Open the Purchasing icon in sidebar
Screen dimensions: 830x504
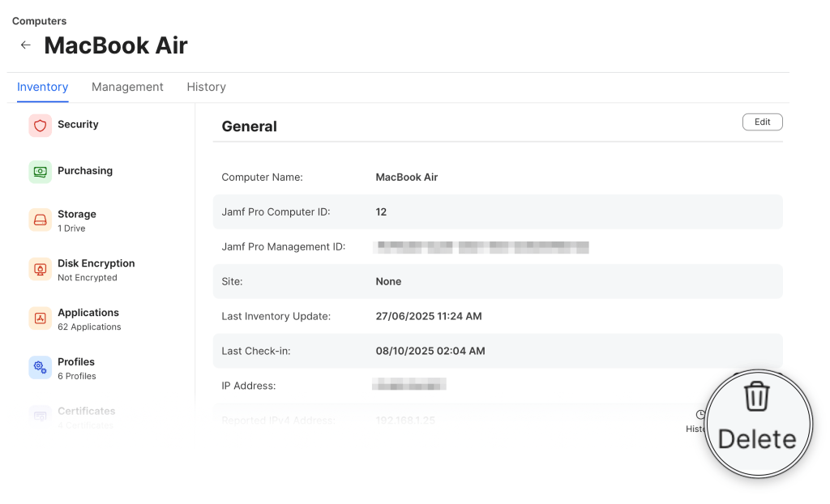40,172
